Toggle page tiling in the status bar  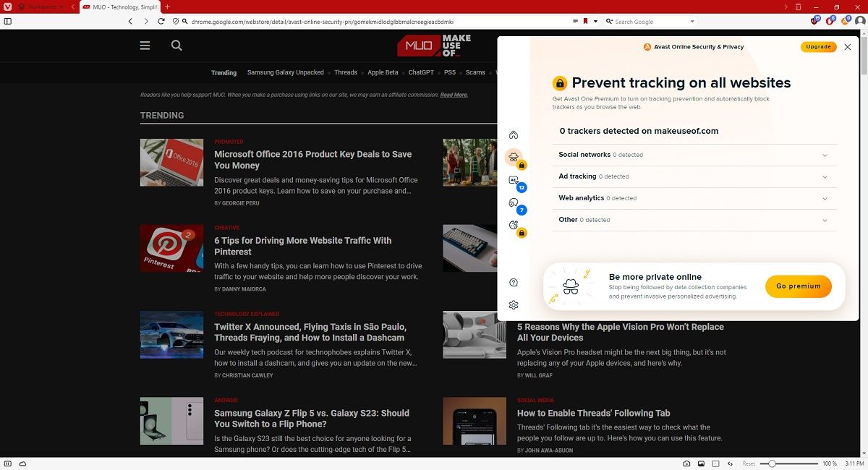715,463
